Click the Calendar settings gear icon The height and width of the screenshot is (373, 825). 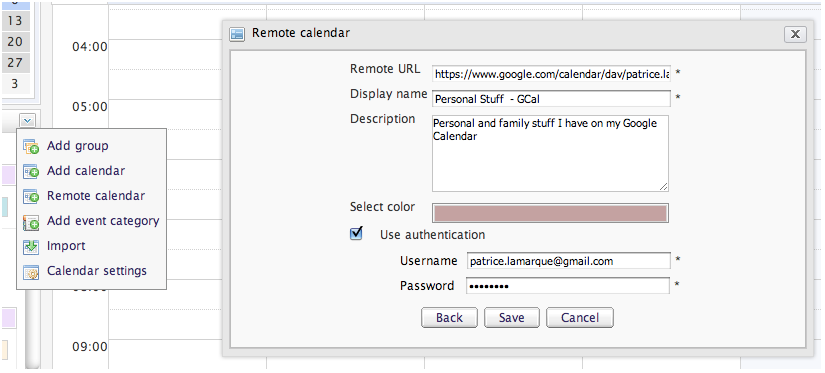(31, 271)
